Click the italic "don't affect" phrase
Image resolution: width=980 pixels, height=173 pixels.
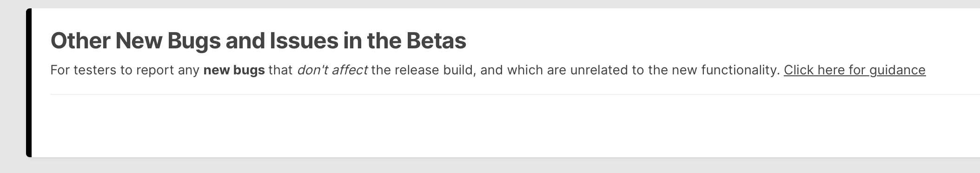point(332,70)
